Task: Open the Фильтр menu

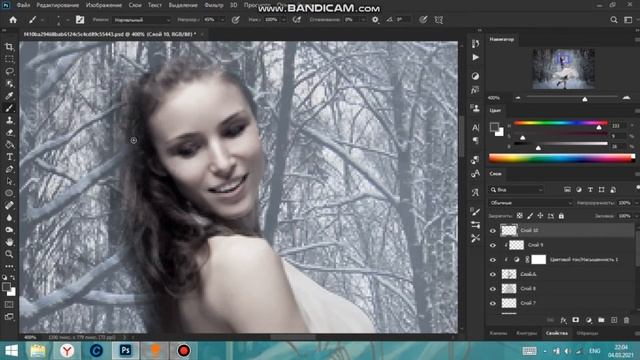Action: [213, 5]
